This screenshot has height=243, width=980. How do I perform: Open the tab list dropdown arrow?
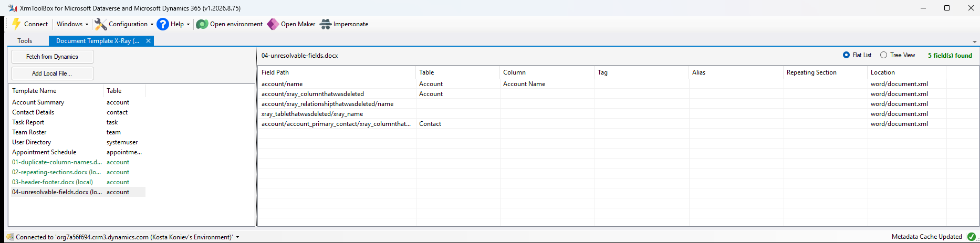975,41
